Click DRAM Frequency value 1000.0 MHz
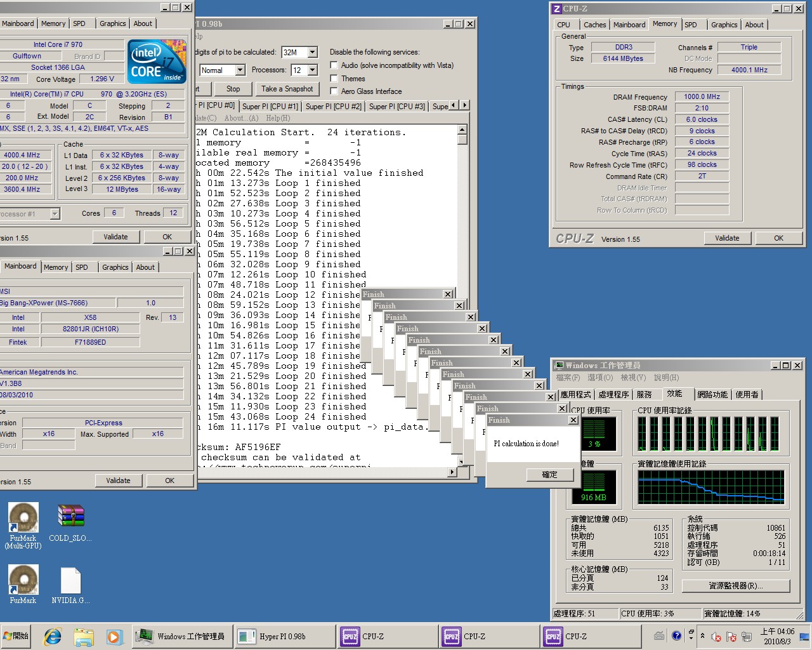The image size is (812, 650). [702, 96]
